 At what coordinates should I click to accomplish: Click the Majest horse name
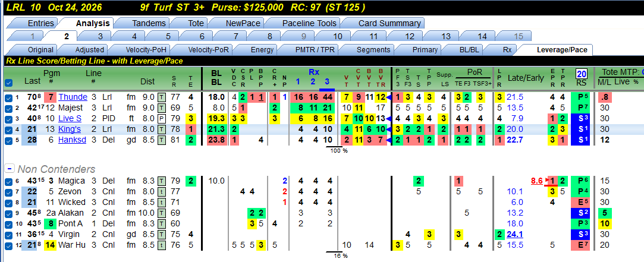[x=71, y=108]
